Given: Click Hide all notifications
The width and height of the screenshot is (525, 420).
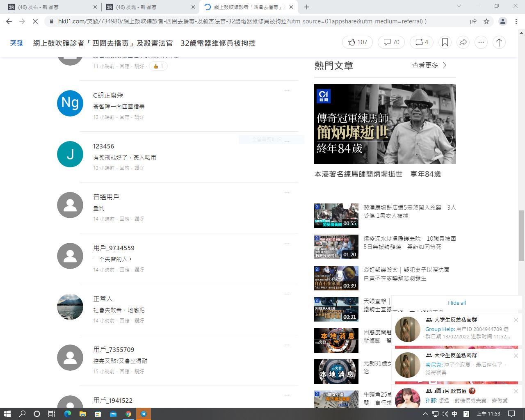Looking at the screenshot, I should [x=457, y=303].
